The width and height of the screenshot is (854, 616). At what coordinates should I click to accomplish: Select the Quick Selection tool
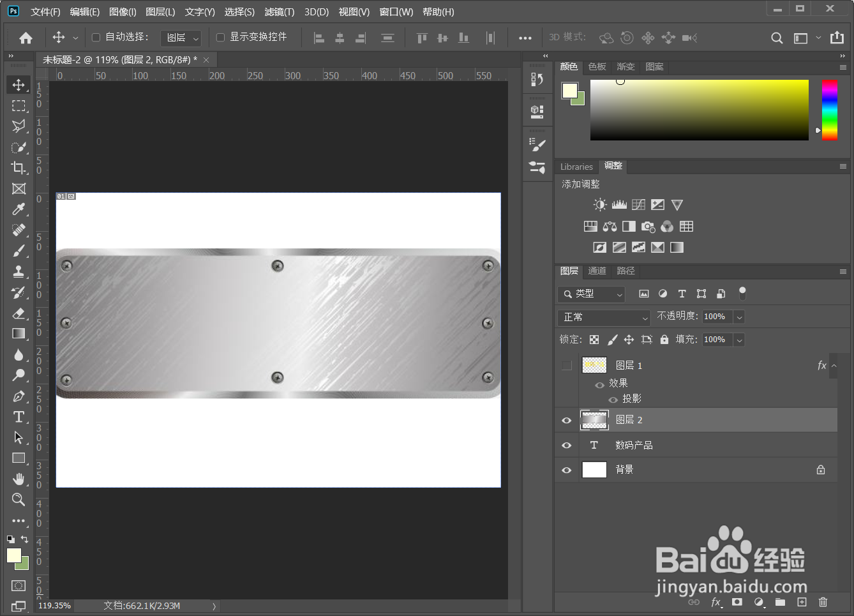19,147
